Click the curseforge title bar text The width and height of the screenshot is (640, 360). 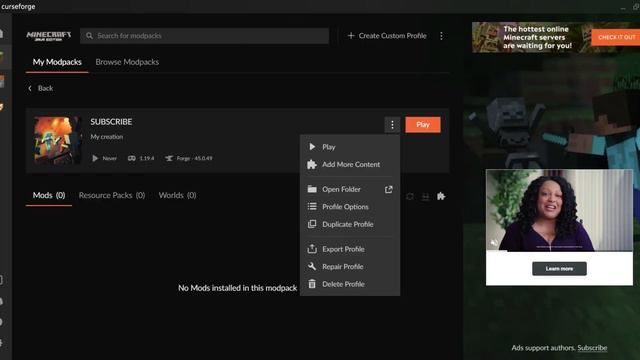[x=18, y=6]
